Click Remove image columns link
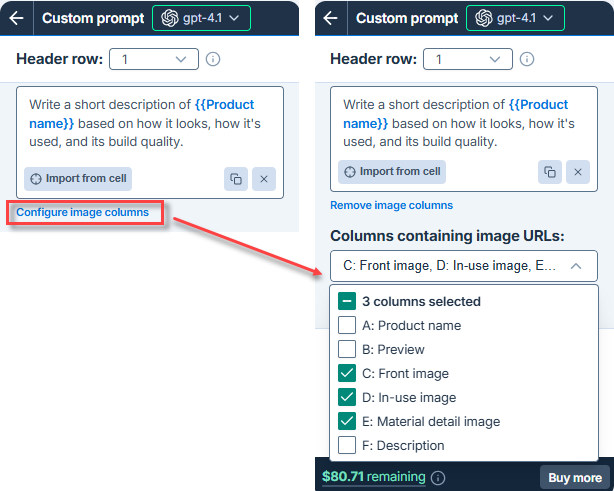 391,205
